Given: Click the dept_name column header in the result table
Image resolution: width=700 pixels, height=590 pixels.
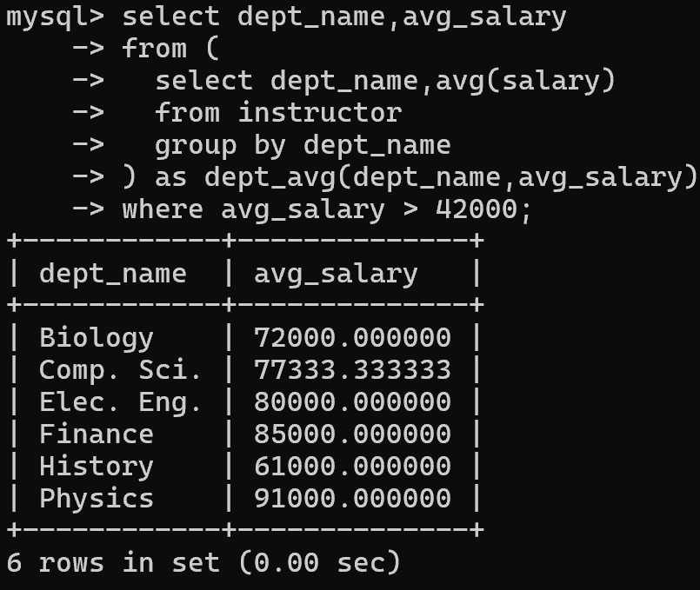Looking at the screenshot, I should (x=112, y=274).
